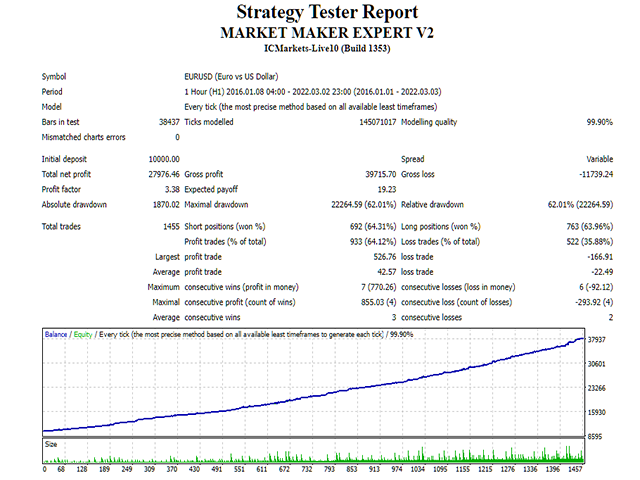Click the Every tick model description

[x=311, y=107]
